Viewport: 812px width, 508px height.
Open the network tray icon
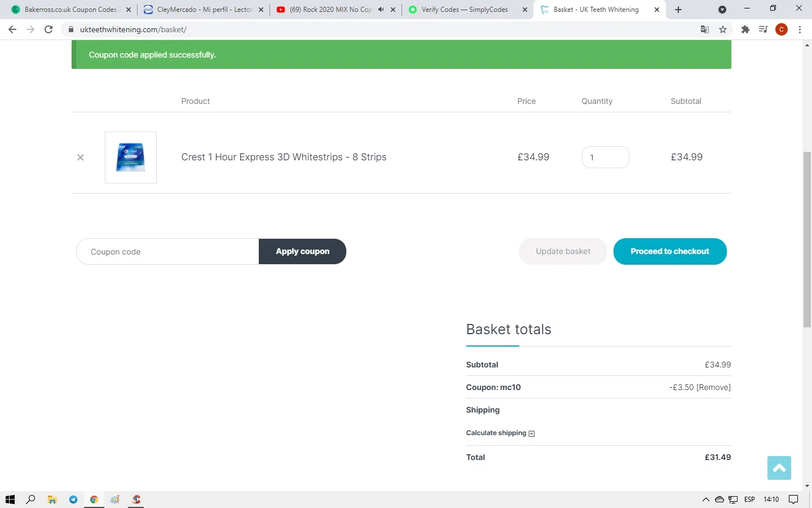733,500
